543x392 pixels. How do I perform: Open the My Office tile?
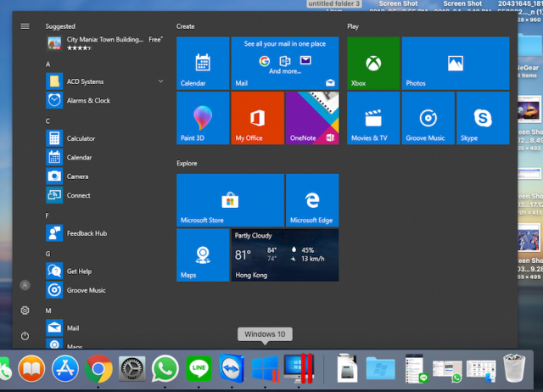pos(258,118)
